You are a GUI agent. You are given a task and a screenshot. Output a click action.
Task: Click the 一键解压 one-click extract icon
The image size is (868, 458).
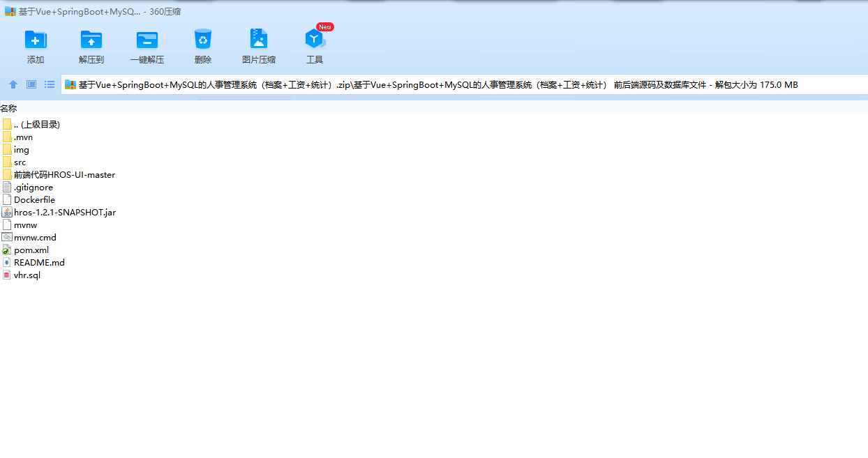[x=147, y=40]
